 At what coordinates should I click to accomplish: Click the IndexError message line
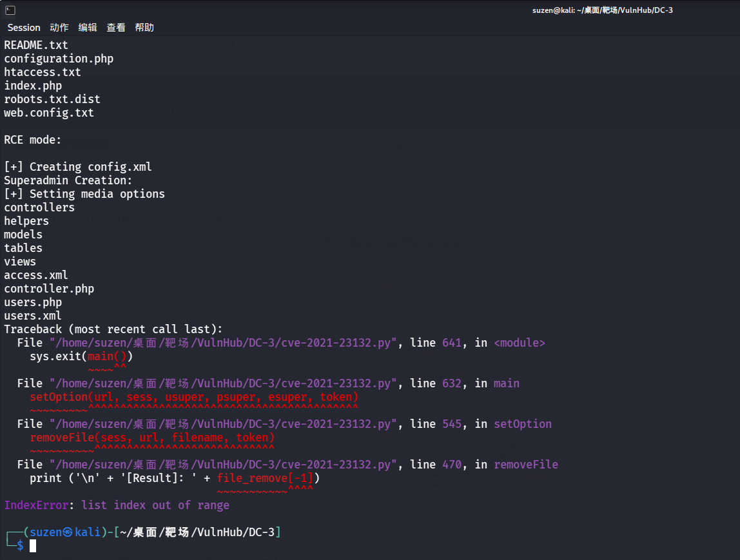click(117, 505)
